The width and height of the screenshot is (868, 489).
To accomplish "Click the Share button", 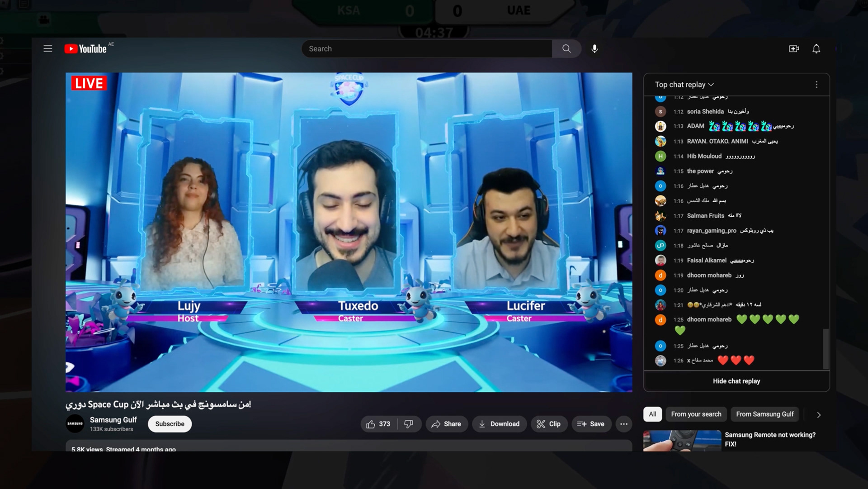I will [446, 424].
